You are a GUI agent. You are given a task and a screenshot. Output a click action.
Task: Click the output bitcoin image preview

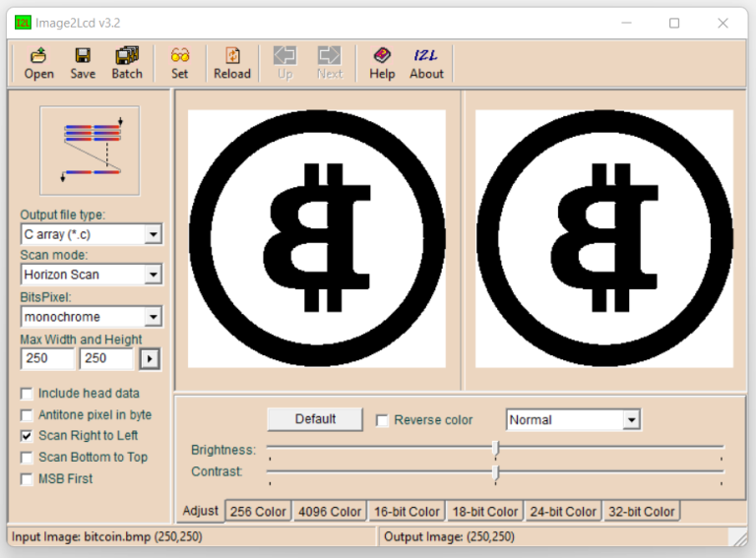pos(604,239)
